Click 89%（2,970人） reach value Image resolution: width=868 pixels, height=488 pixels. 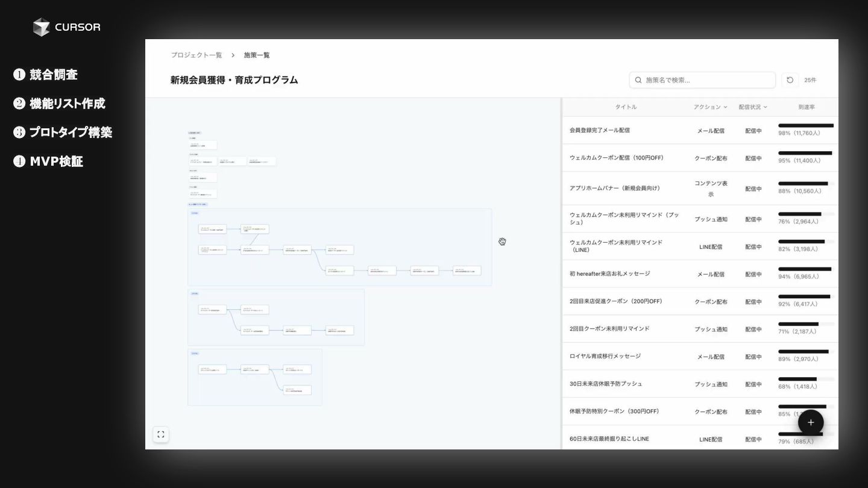point(798,359)
